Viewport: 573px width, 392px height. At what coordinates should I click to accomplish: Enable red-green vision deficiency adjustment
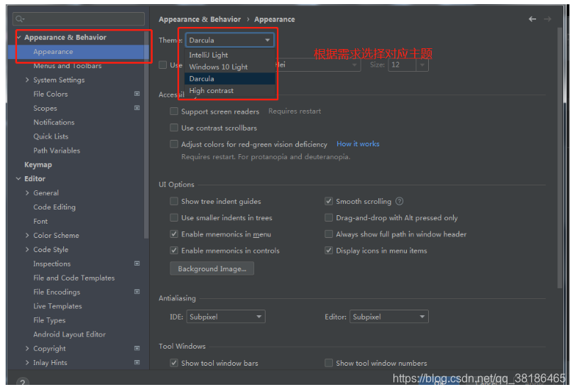coord(174,144)
